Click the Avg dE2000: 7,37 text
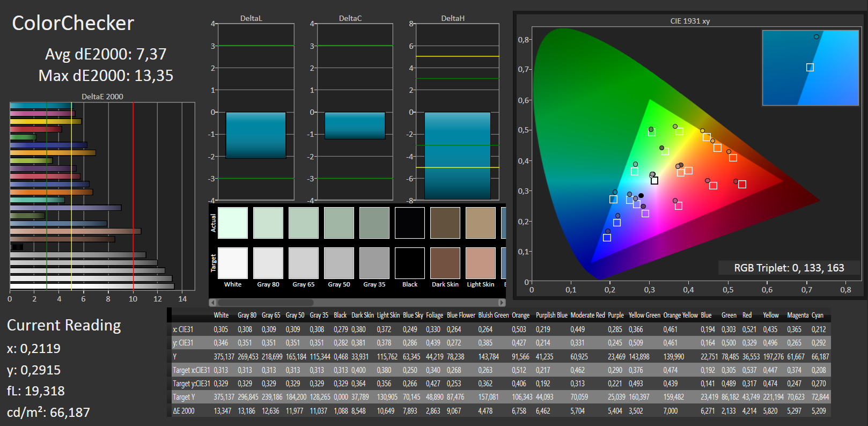 106,54
